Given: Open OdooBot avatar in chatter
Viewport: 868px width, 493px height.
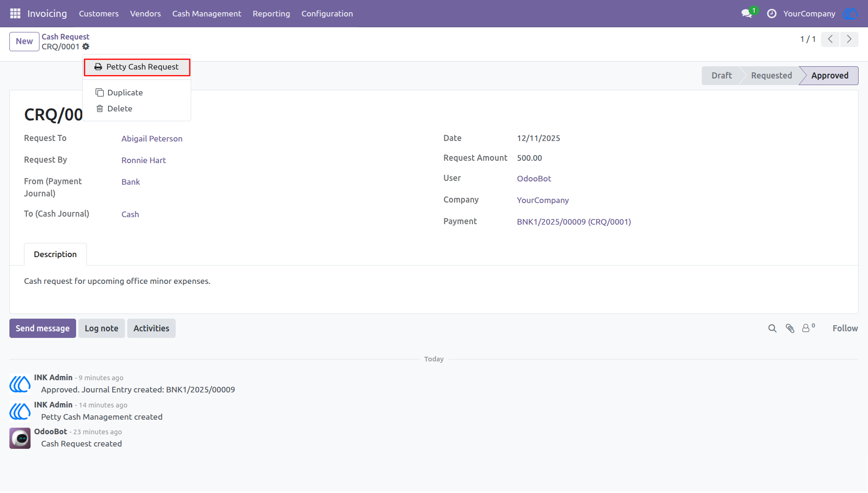Looking at the screenshot, I should [x=20, y=438].
